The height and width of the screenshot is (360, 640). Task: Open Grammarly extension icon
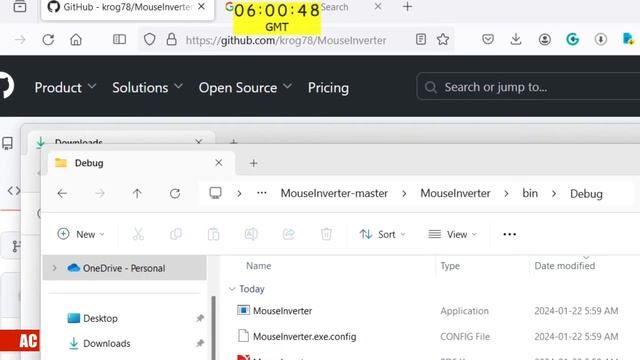pos(573,39)
